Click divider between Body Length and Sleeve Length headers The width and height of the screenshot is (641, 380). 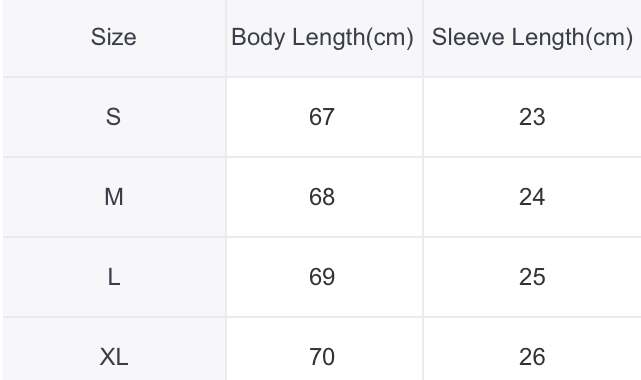click(x=423, y=38)
